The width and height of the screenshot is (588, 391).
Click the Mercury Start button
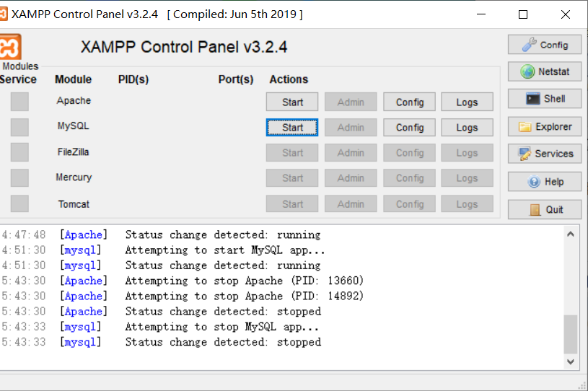coord(292,178)
